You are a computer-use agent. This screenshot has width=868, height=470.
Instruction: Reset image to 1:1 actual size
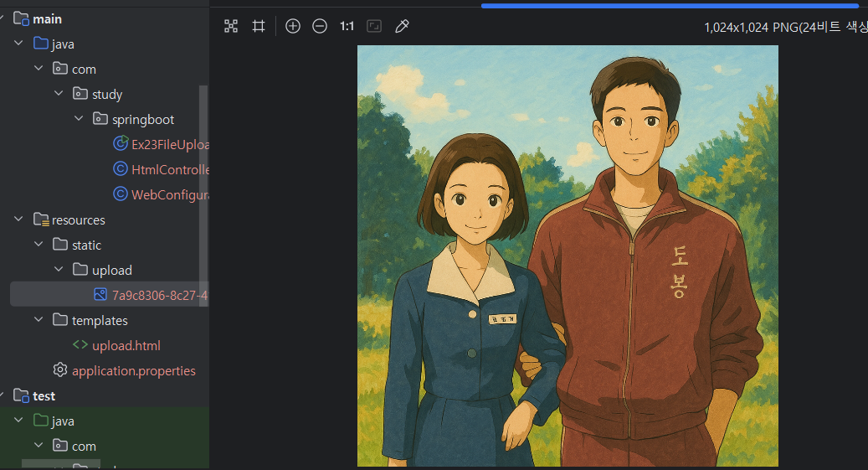pos(347,26)
